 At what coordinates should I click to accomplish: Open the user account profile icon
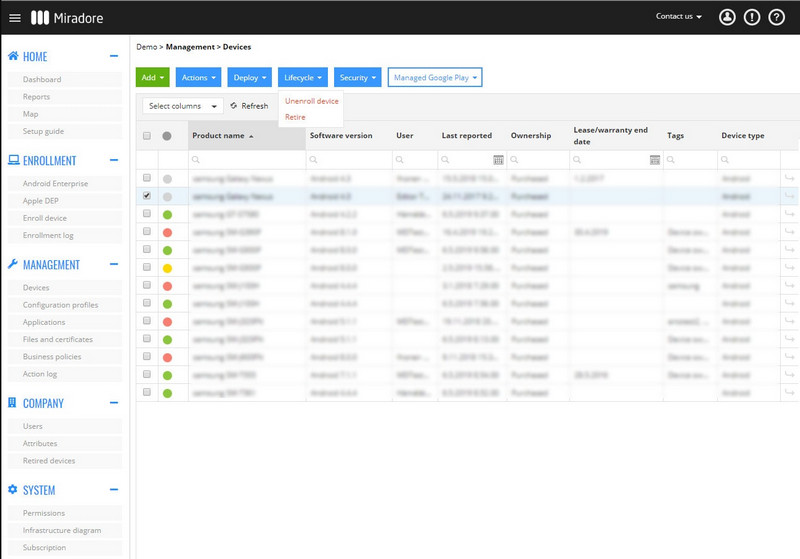click(727, 17)
